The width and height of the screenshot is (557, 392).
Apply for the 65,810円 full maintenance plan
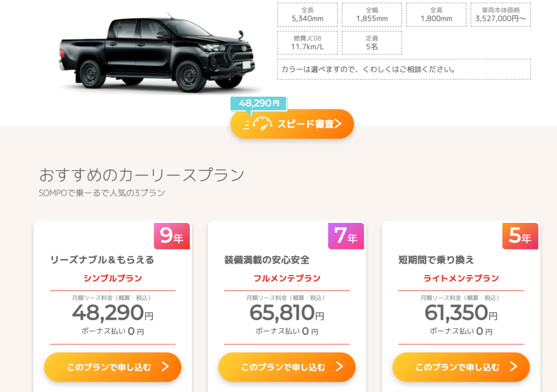coord(283,367)
